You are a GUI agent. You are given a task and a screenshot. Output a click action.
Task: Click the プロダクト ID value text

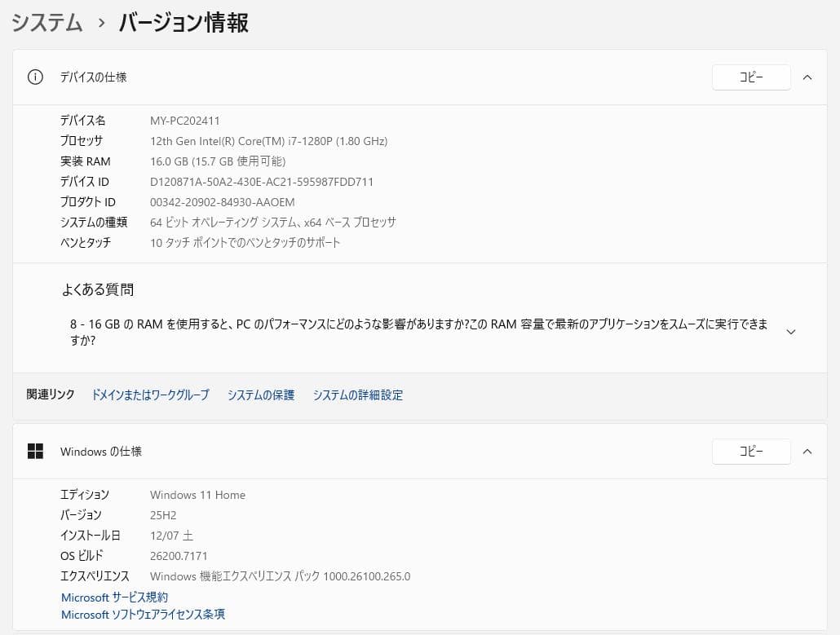coord(223,201)
